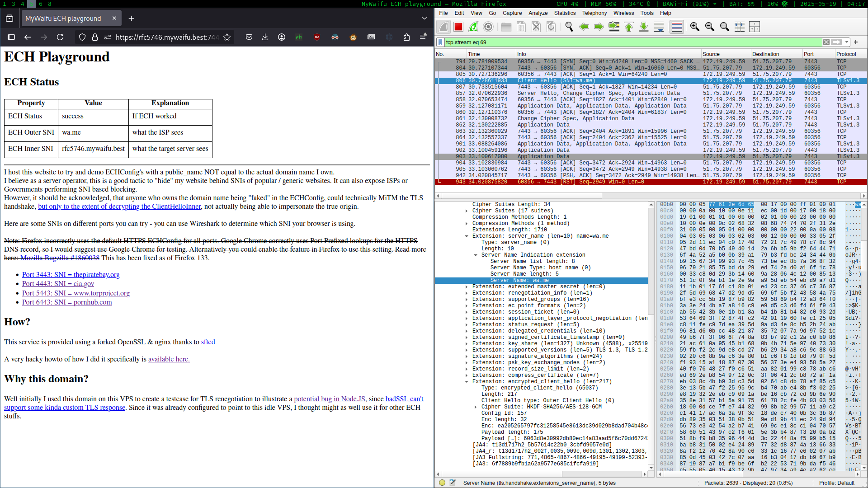Collapse encrypted_client_hello extension node

(x=467, y=382)
